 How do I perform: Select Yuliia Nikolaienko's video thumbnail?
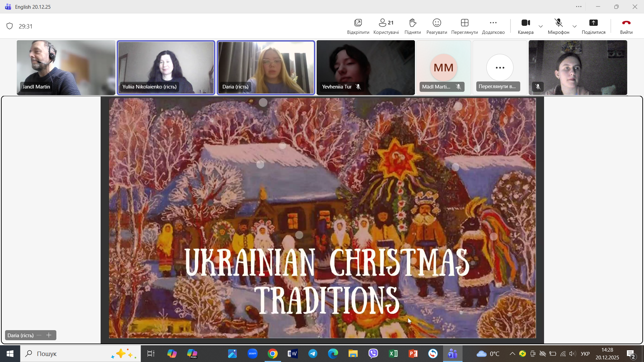click(x=166, y=67)
